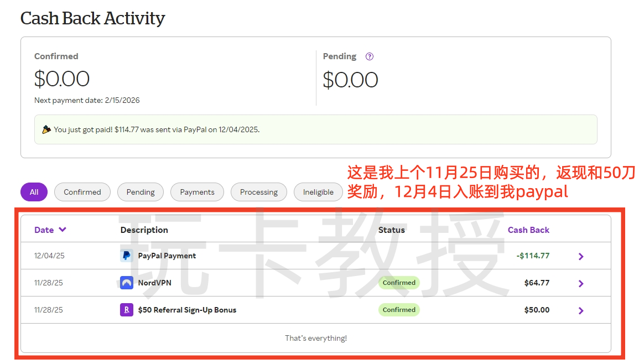639x364 pixels.
Task: Show Ineligible cash back entries
Action: click(x=318, y=192)
